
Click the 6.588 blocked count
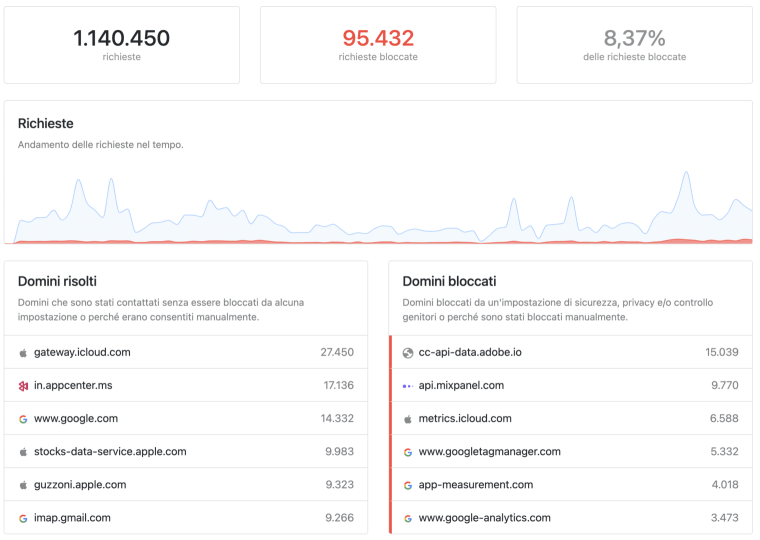click(x=724, y=418)
